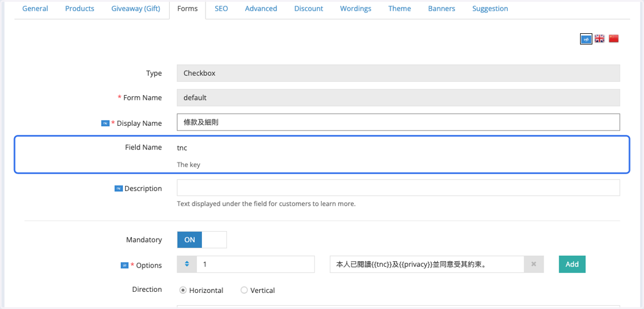Click the Display Name input field

(x=398, y=122)
